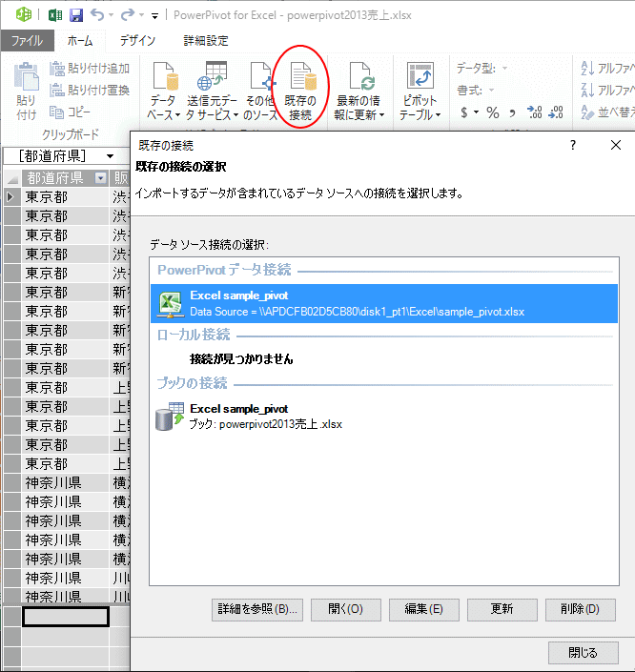The height and width of the screenshot is (672, 635).
Task: Click the ローカル接続 group header
Action: tap(194, 335)
